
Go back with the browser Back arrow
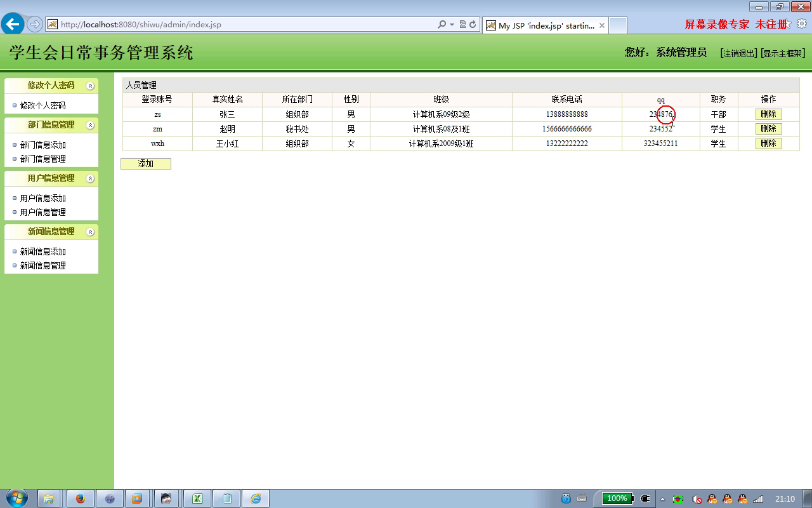(12, 24)
